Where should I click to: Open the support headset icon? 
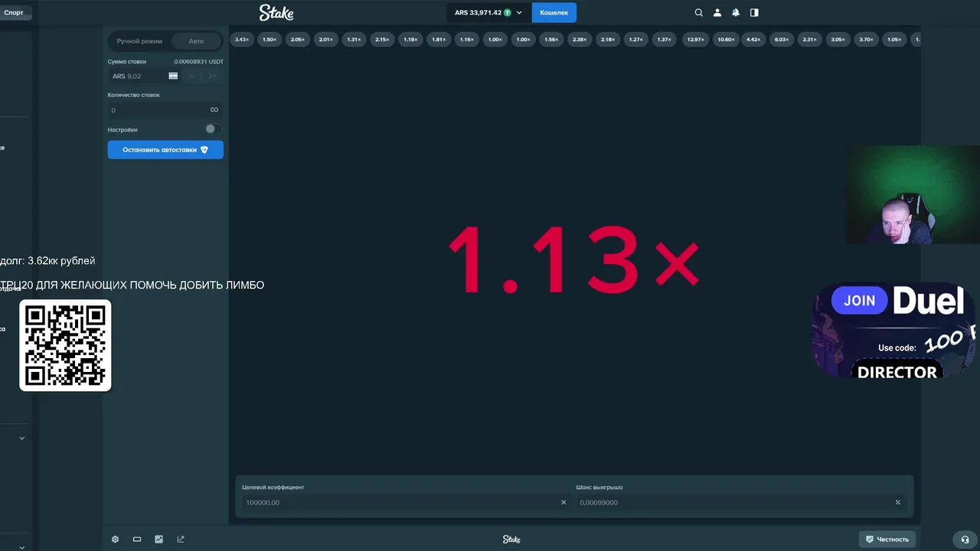(x=965, y=540)
